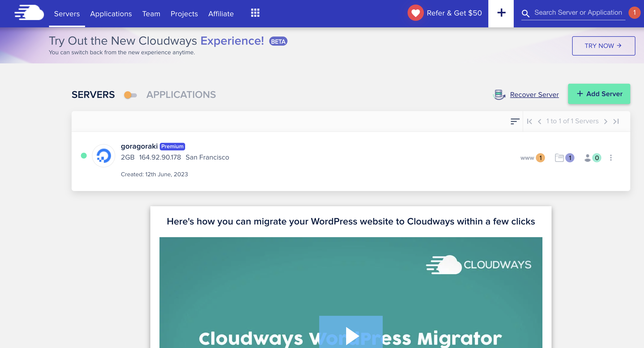Jump to last page of servers

pyautogui.click(x=616, y=121)
